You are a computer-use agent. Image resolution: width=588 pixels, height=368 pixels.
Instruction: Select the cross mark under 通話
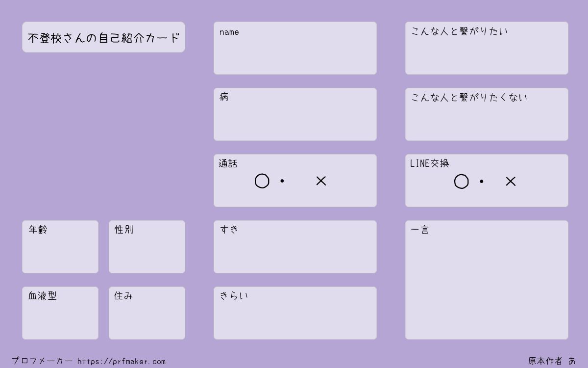pyautogui.click(x=321, y=181)
